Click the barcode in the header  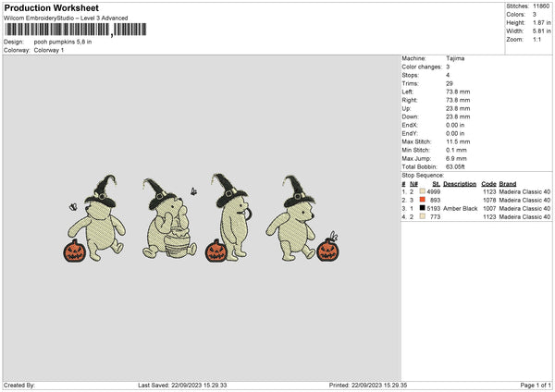click(76, 30)
